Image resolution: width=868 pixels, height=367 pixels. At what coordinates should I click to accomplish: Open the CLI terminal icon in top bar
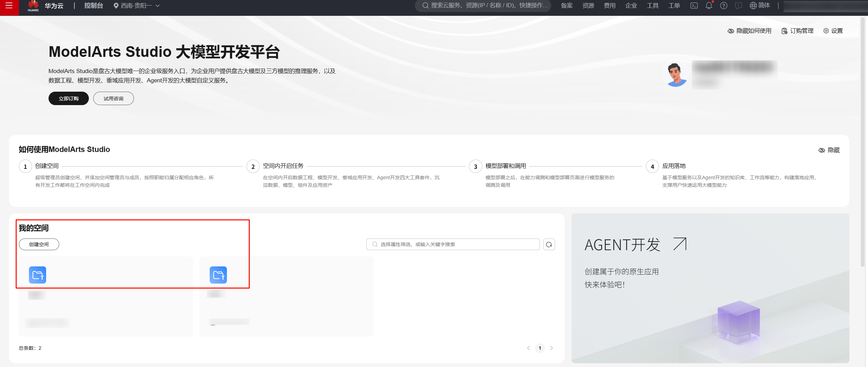click(694, 6)
